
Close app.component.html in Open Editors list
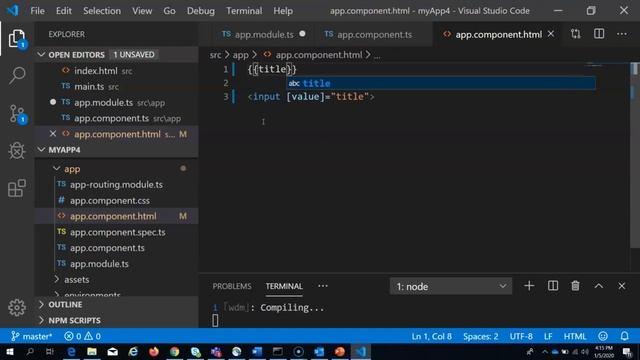[x=53, y=134]
